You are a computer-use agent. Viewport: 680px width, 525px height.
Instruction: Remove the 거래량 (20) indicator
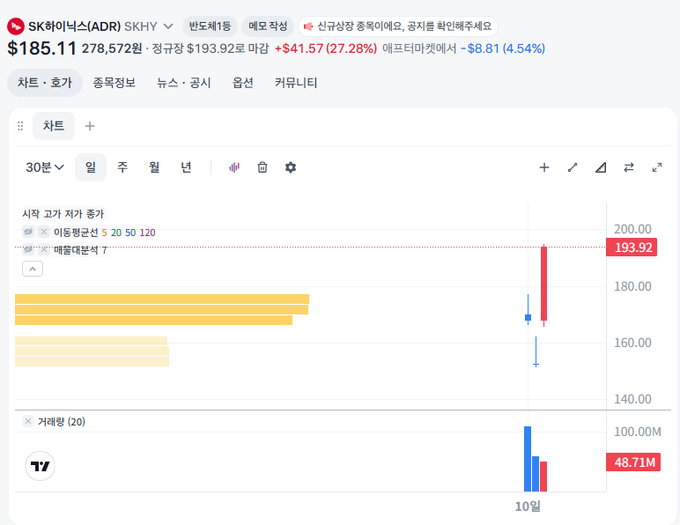click(x=28, y=421)
